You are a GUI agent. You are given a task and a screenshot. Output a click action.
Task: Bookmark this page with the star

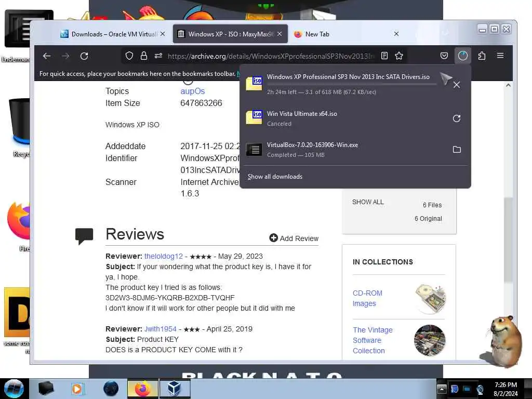pos(399,56)
